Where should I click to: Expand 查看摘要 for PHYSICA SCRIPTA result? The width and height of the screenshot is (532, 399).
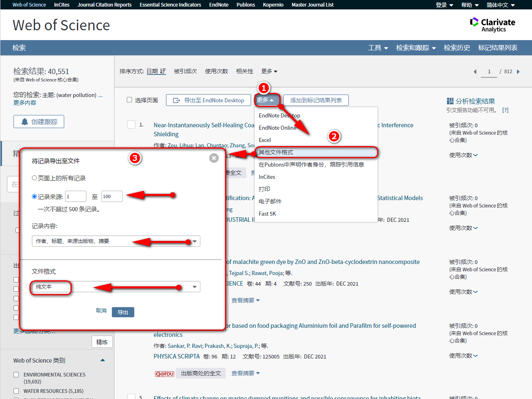click(246, 373)
